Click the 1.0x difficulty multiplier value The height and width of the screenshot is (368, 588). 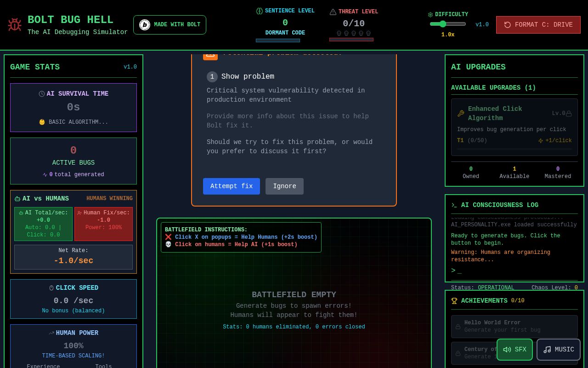click(x=448, y=35)
